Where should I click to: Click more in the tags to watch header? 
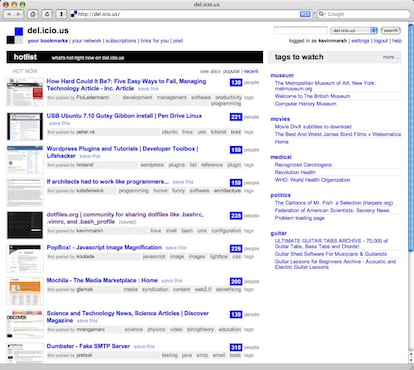(x=390, y=57)
